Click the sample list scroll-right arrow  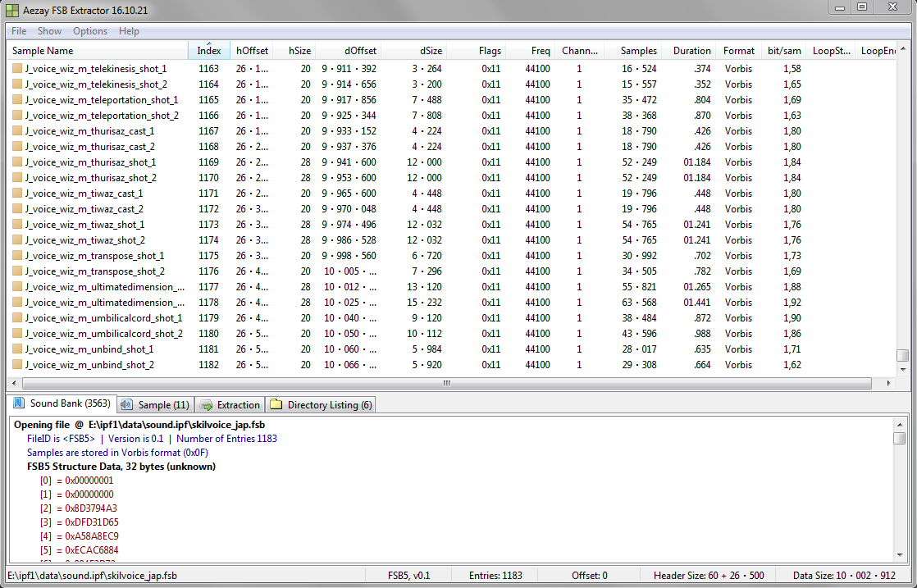(888, 384)
